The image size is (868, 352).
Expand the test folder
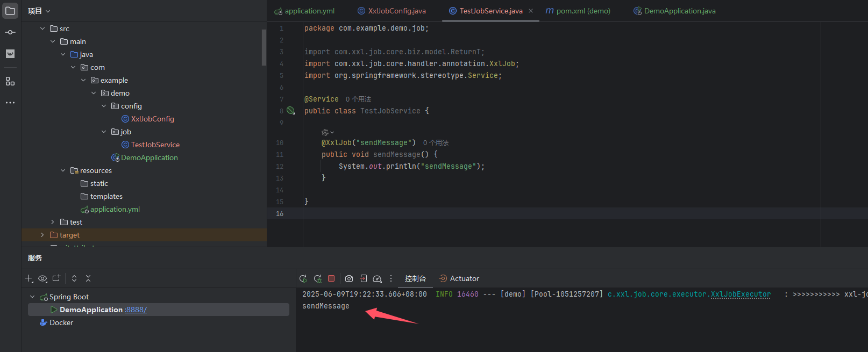click(53, 222)
